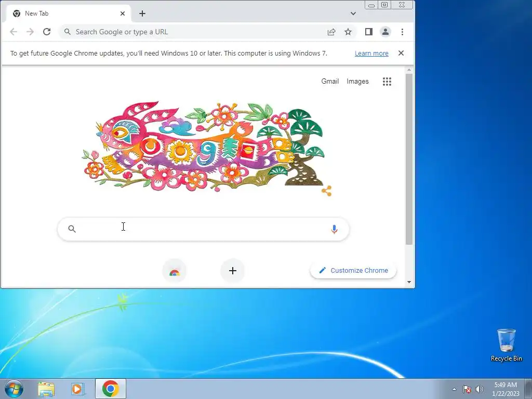This screenshot has height=399, width=532.
Task: Click the Show desktop strip
Action: pos(528,389)
